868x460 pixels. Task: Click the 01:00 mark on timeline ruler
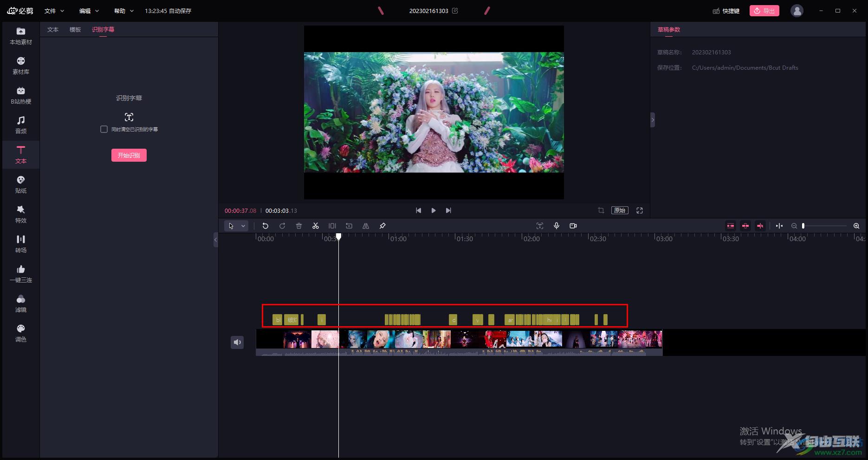(398, 239)
